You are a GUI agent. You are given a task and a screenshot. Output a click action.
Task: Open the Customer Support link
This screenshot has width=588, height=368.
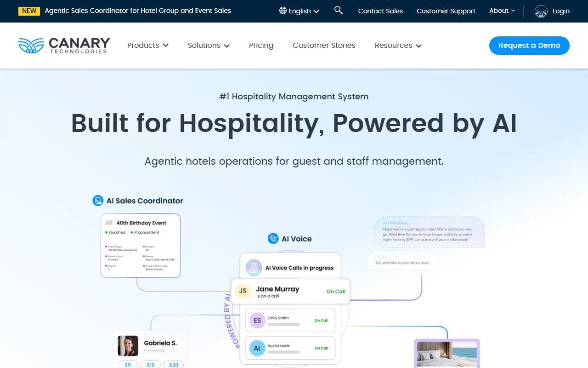pyautogui.click(x=446, y=11)
